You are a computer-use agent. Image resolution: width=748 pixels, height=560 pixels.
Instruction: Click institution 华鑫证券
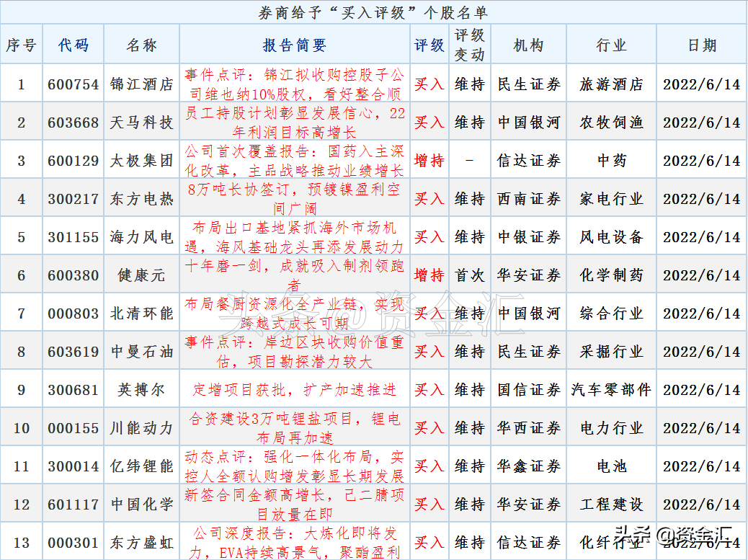[528, 466]
